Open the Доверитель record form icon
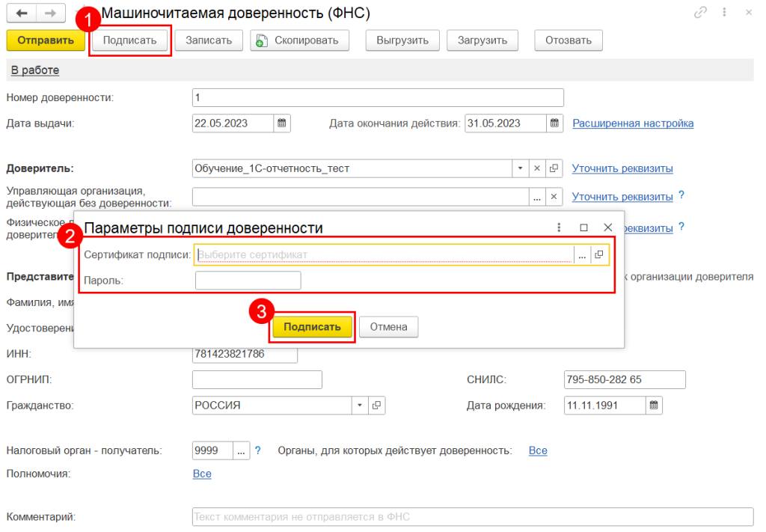 (x=554, y=168)
